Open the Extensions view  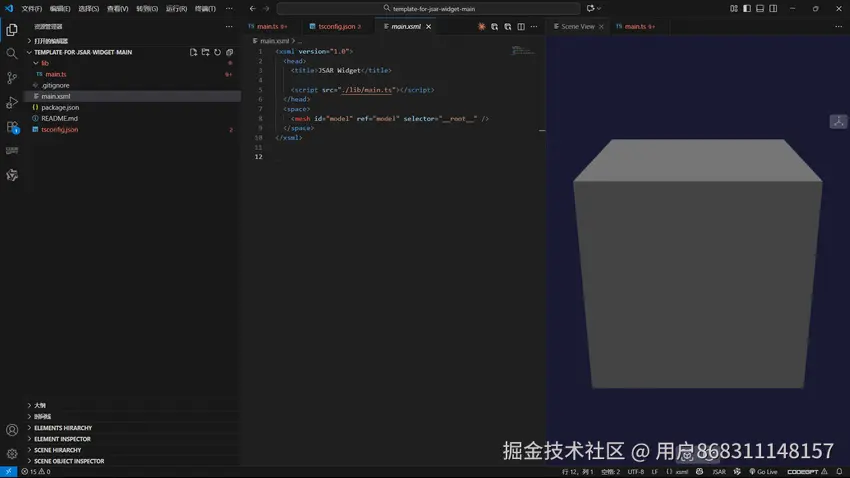click(x=12, y=127)
